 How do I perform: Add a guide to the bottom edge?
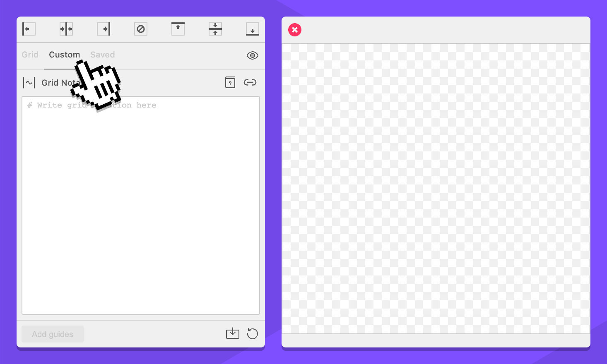pos(253,29)
